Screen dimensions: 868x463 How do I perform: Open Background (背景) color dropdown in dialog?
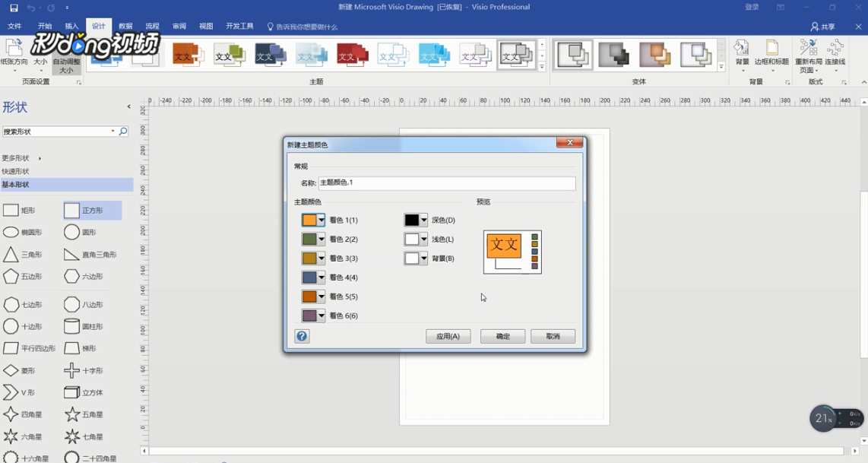423,258
